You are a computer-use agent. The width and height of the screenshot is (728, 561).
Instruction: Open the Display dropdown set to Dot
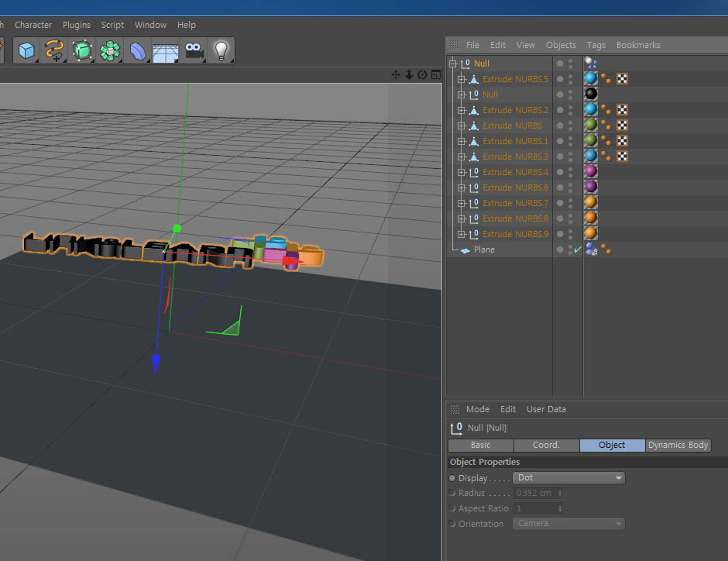coord(568,478)
